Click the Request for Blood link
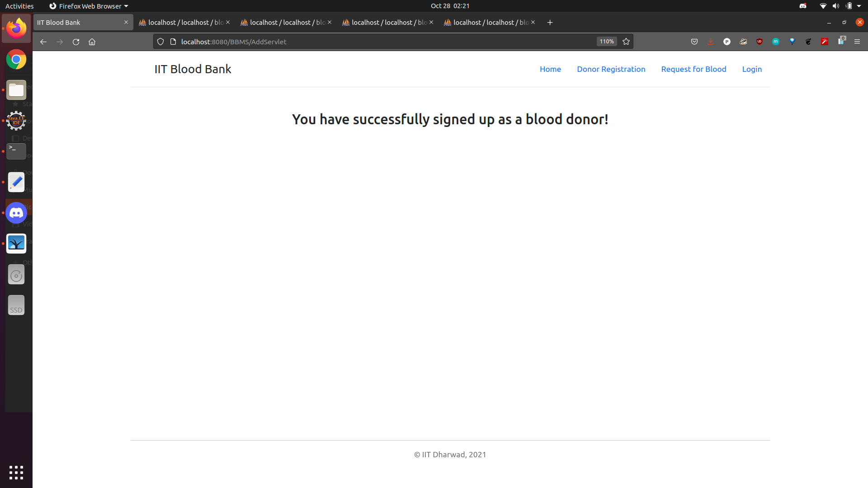 coord(693,69)
